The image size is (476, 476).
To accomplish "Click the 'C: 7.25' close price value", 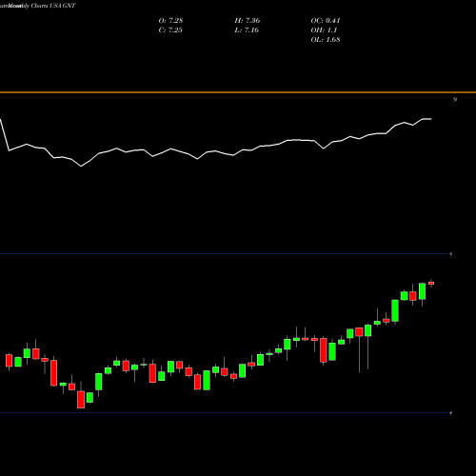I will (x=170, y=30).
